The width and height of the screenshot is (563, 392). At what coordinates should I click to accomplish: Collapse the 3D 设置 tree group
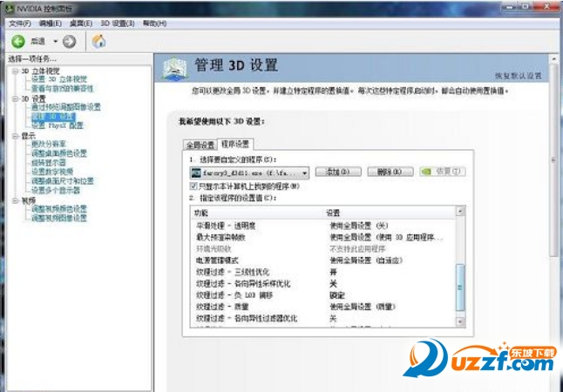click(16, 98)
